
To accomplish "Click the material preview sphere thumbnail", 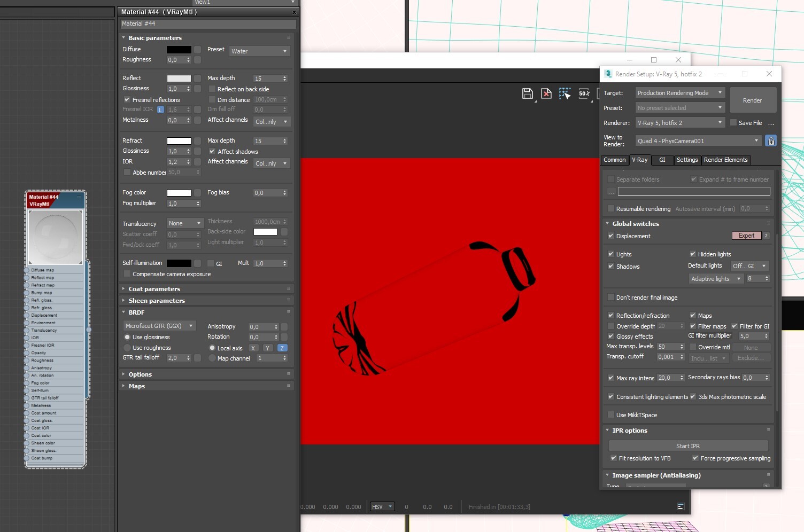I will coord(56,237).
